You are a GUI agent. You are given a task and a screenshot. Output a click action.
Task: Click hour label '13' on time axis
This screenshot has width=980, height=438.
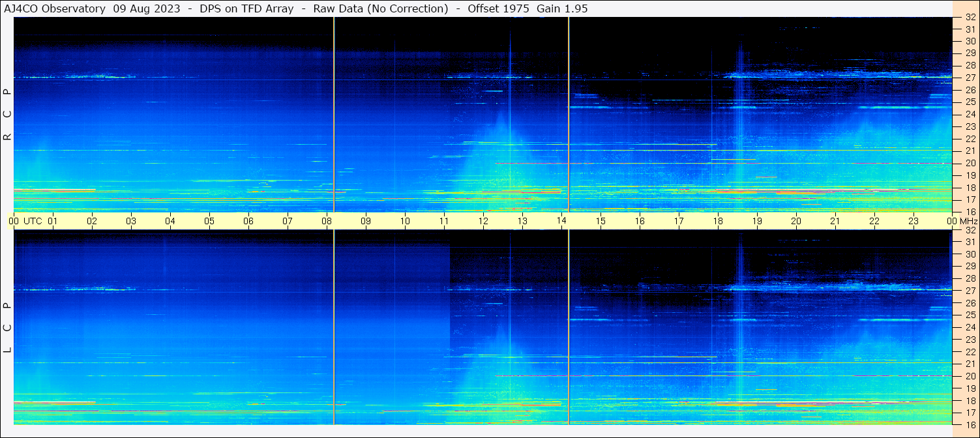(522, 221)
